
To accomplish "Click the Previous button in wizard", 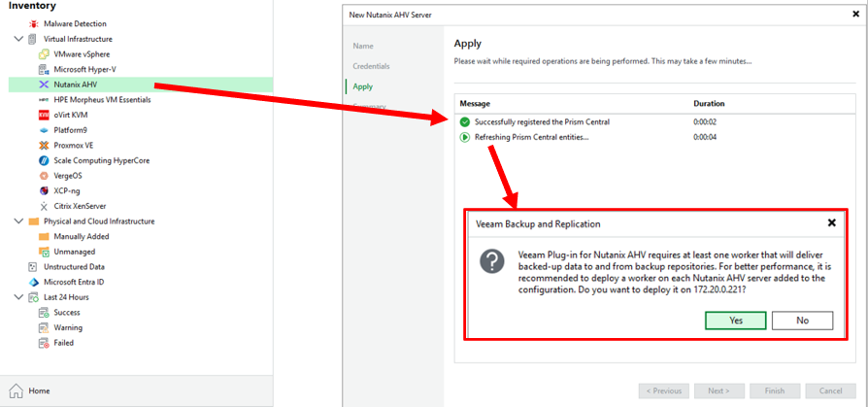I will click(x=664, y=390).
